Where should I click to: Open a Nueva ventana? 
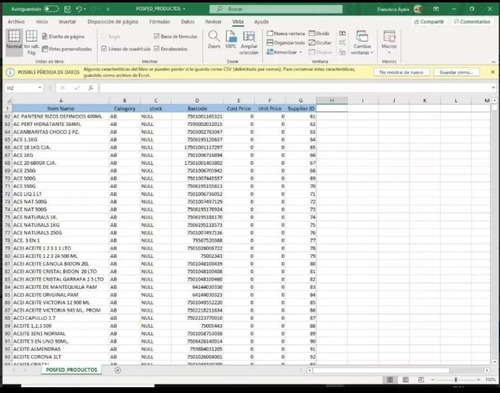tap(286, 33)
